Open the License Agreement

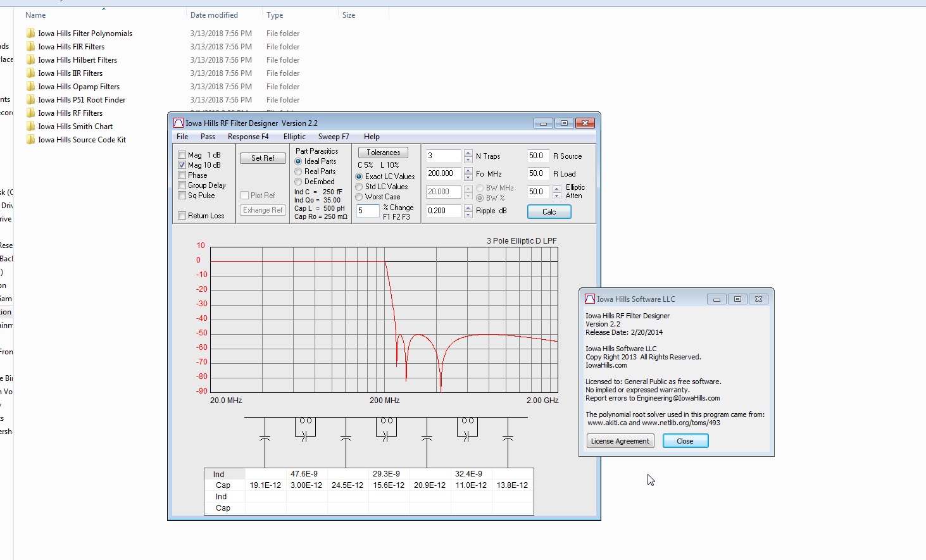(620, 441)
